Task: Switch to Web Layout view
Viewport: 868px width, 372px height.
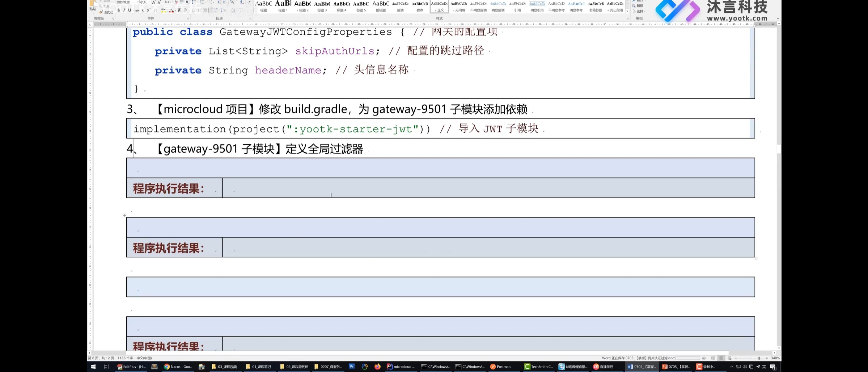Action: [729, 358]
